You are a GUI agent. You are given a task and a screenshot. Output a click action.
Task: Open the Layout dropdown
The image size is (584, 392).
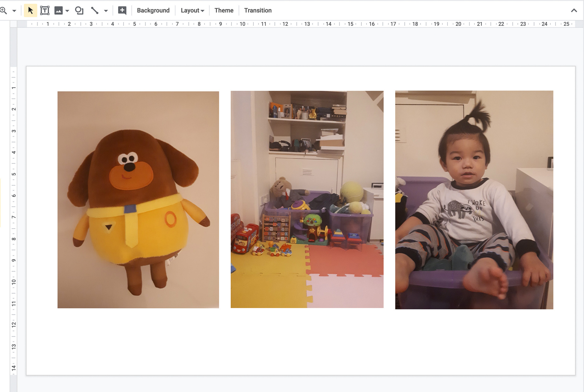point(192,10)
